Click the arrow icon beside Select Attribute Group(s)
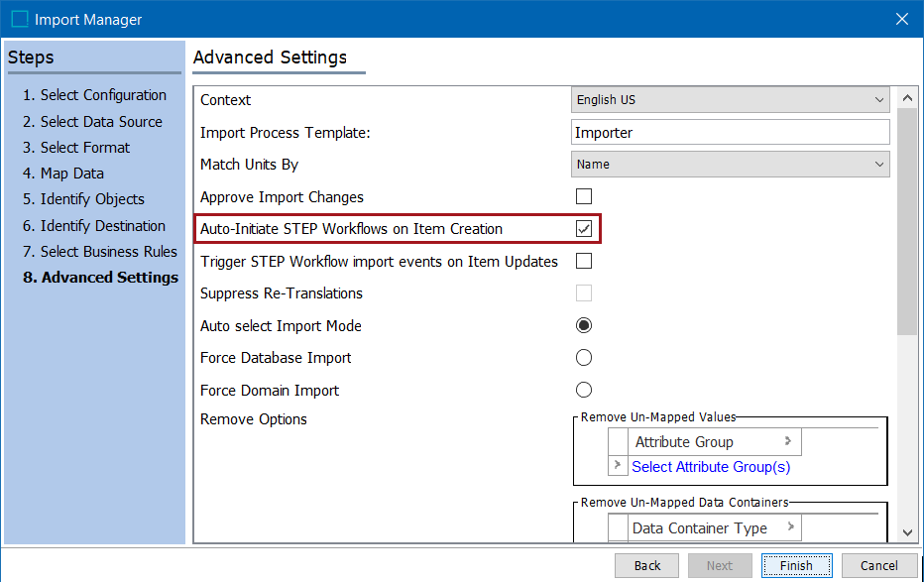Viewport: 924px width, 582px height. (617, 465)
